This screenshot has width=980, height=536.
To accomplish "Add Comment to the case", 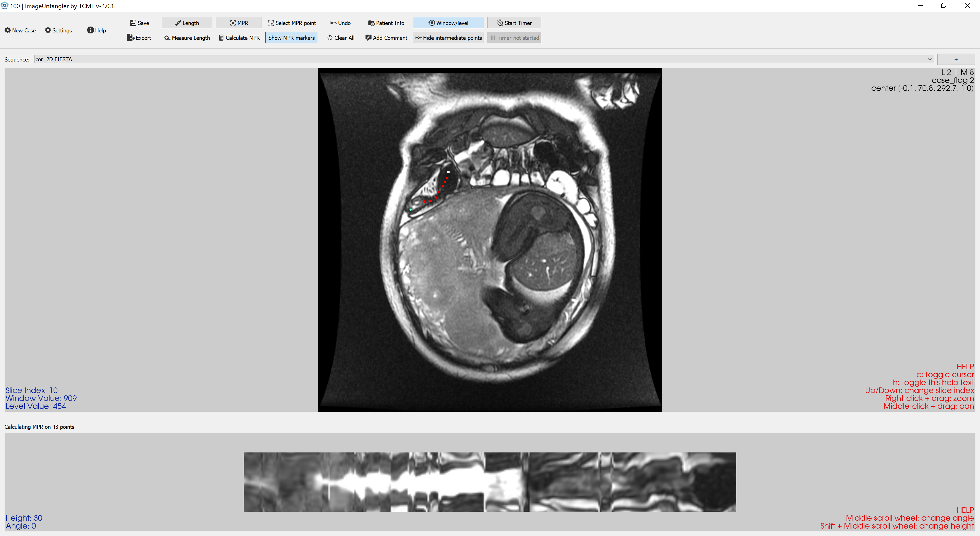I will pos(386,38).
